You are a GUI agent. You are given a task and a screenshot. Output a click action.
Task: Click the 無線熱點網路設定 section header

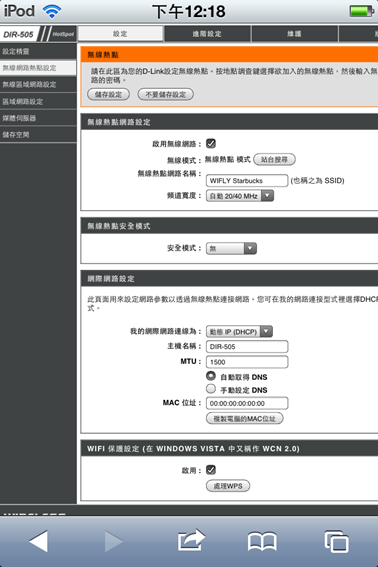pos(229,122)
